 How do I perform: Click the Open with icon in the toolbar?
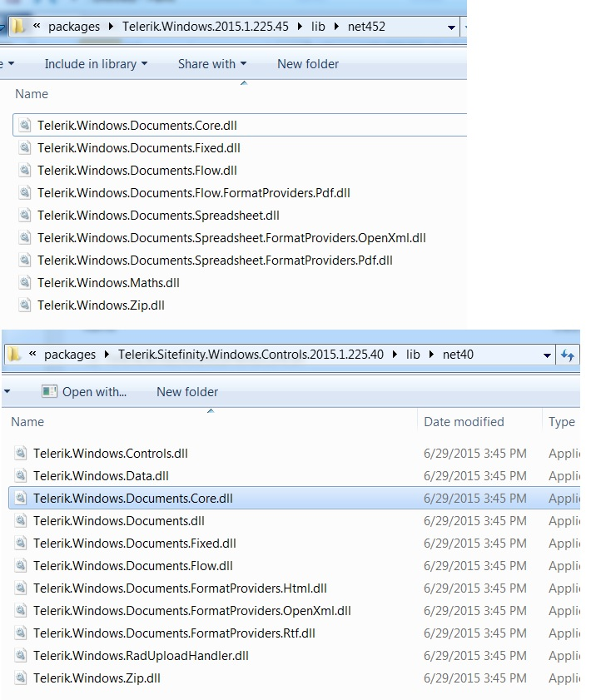pyautogui.click(x=50, y=392)
